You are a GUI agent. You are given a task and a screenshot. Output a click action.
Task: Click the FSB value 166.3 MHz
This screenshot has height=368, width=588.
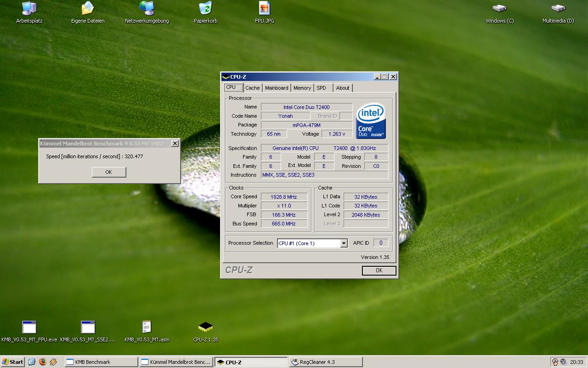(x=283, y=215)
